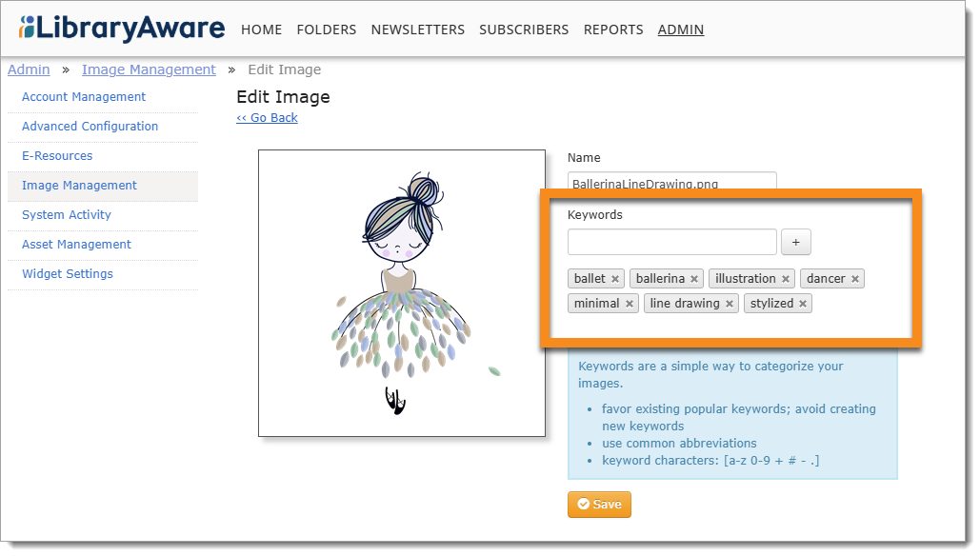Open Account Management in sidebar

pos(84,97)
